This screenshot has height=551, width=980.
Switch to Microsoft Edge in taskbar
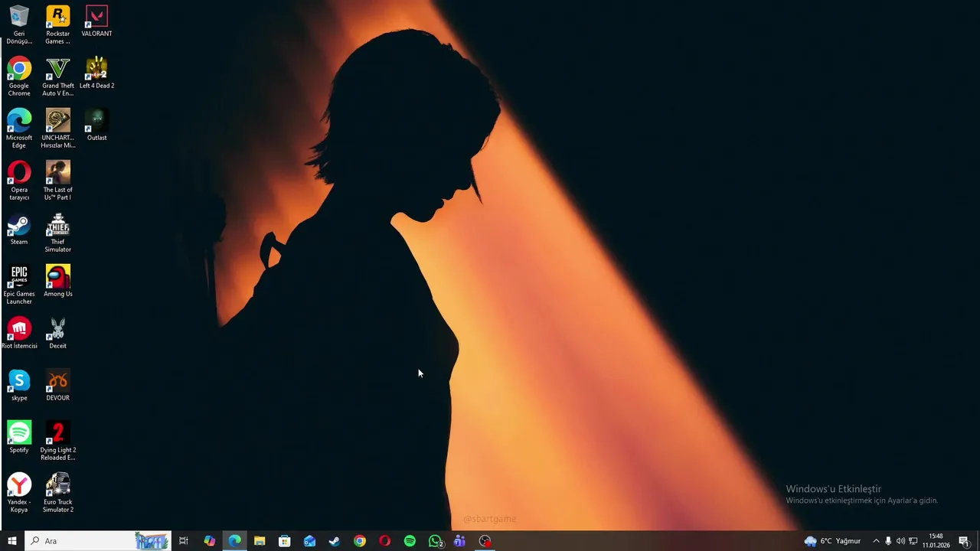tap(234, 541)
